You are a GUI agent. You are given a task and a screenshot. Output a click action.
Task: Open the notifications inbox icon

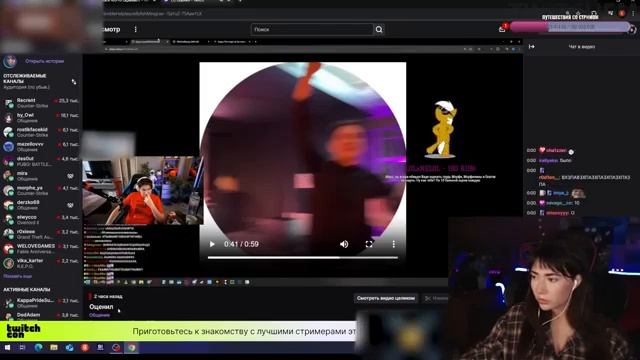point(502,29)
